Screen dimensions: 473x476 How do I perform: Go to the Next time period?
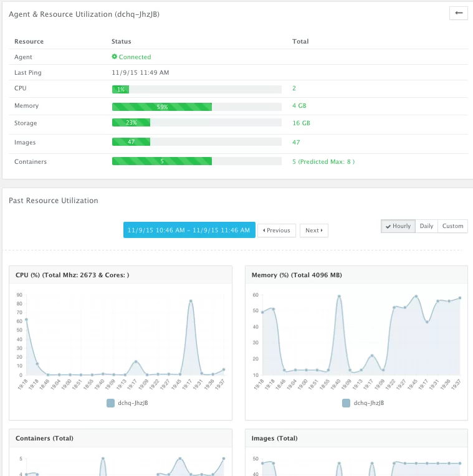coord(314,231)
